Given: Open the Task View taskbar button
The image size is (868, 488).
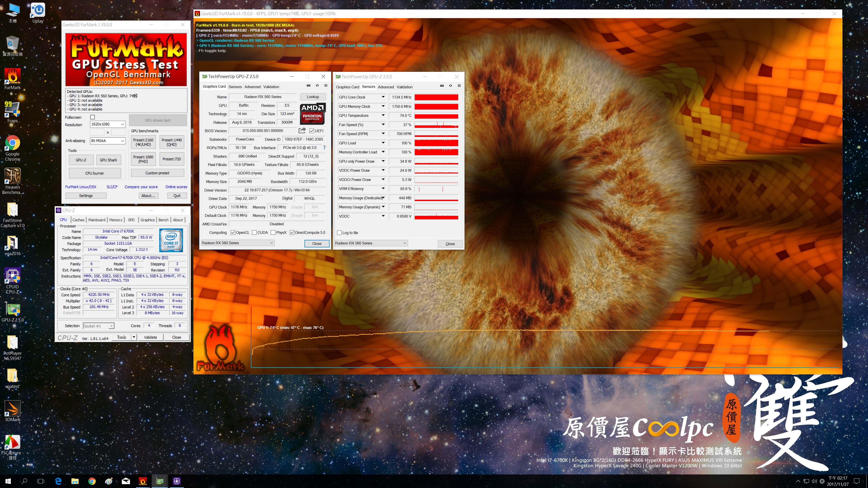Looking at the screenshot, I should coord(40,481).
